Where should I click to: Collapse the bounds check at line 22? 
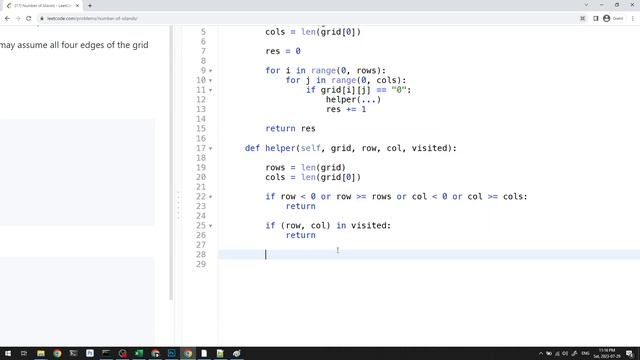tap(211, 197)
